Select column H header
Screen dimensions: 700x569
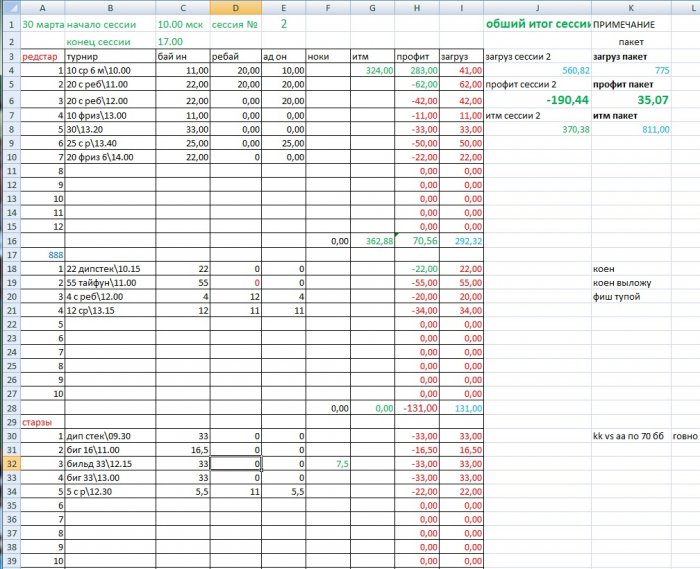417,8
